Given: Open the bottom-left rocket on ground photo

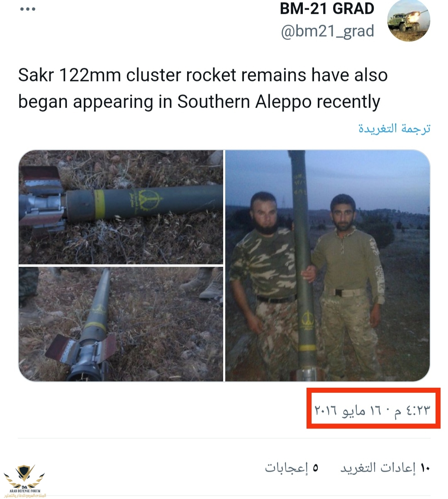Looking at the screenshot, I should (x=121, y=324).
